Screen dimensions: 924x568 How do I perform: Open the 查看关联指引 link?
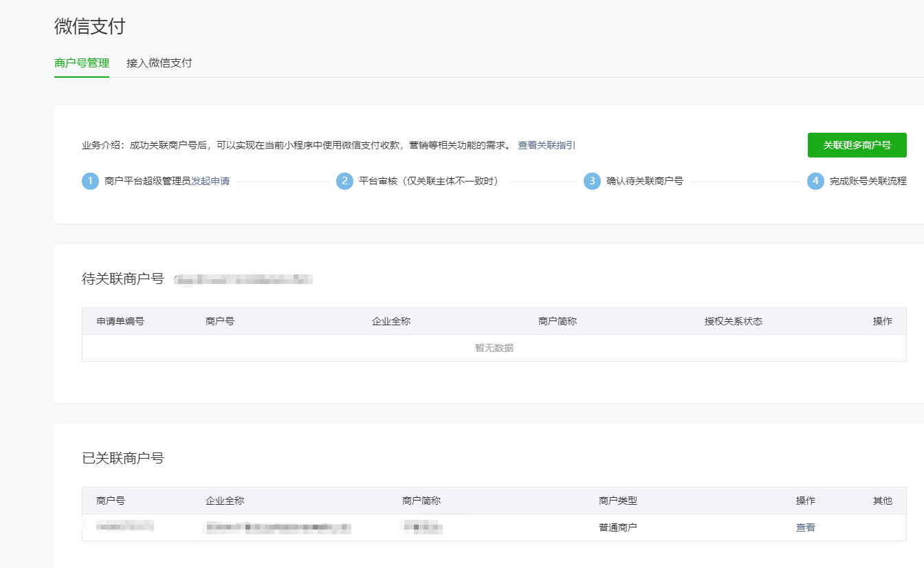547,145
